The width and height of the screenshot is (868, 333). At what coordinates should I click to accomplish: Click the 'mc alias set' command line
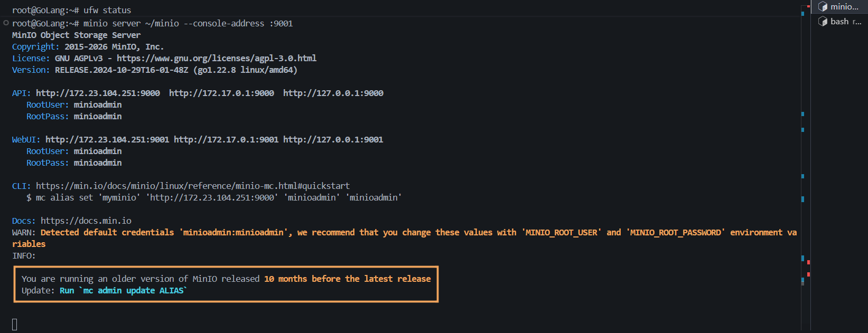(214, 198)
